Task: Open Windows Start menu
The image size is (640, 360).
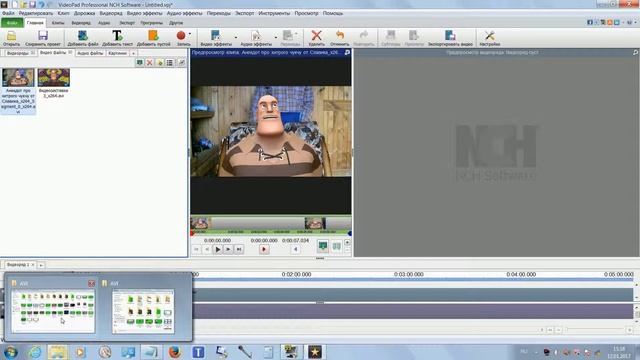Action: [11, 352]
